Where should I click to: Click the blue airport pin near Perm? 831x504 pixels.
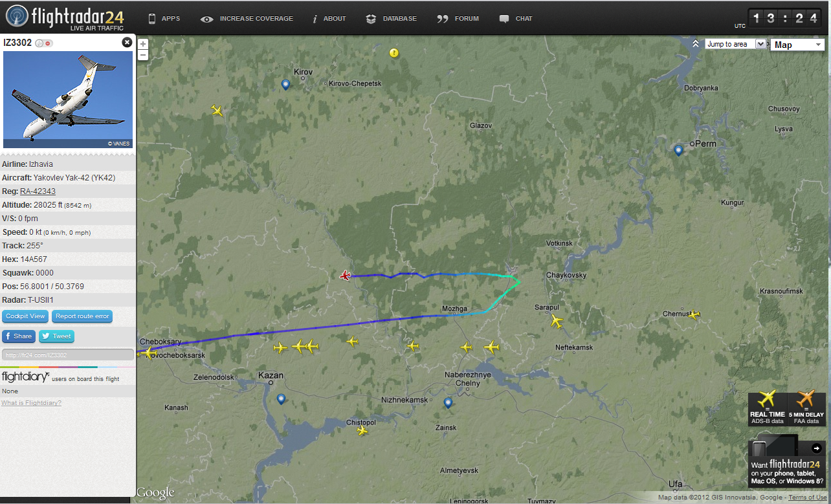(678, 151)
